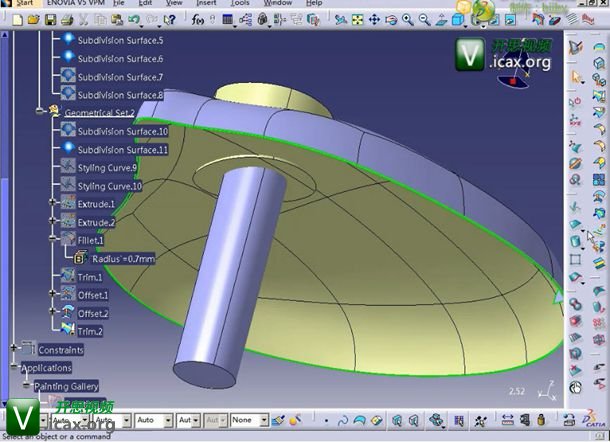610x442 pixels.
Task: Open the Tools menu
Action: pyautogui.click(x=239, y=4)
